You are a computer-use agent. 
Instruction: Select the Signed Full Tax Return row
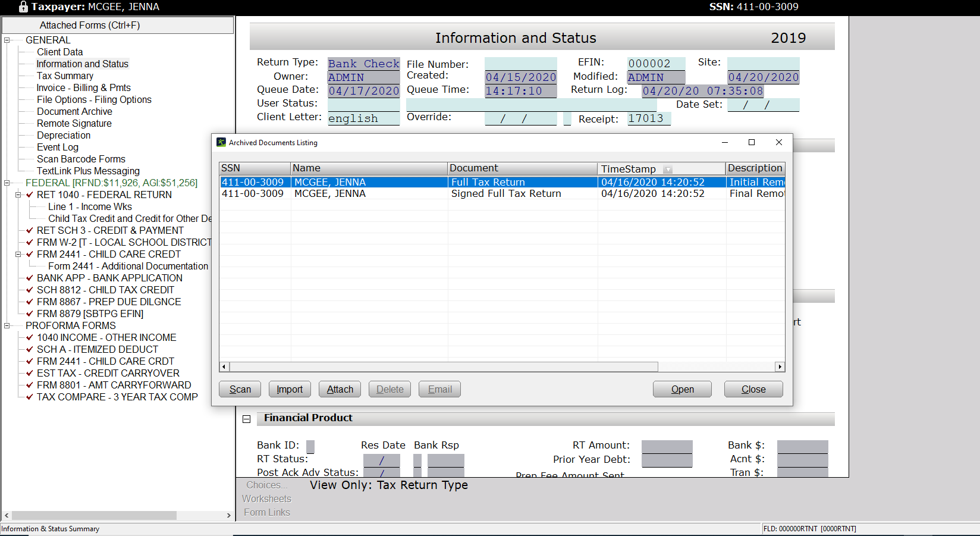tap(505, 194)
